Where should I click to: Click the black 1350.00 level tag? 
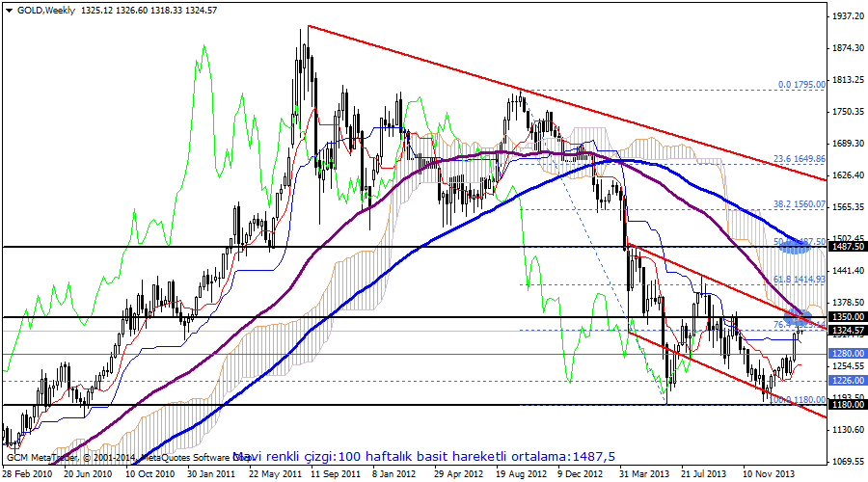848,316
